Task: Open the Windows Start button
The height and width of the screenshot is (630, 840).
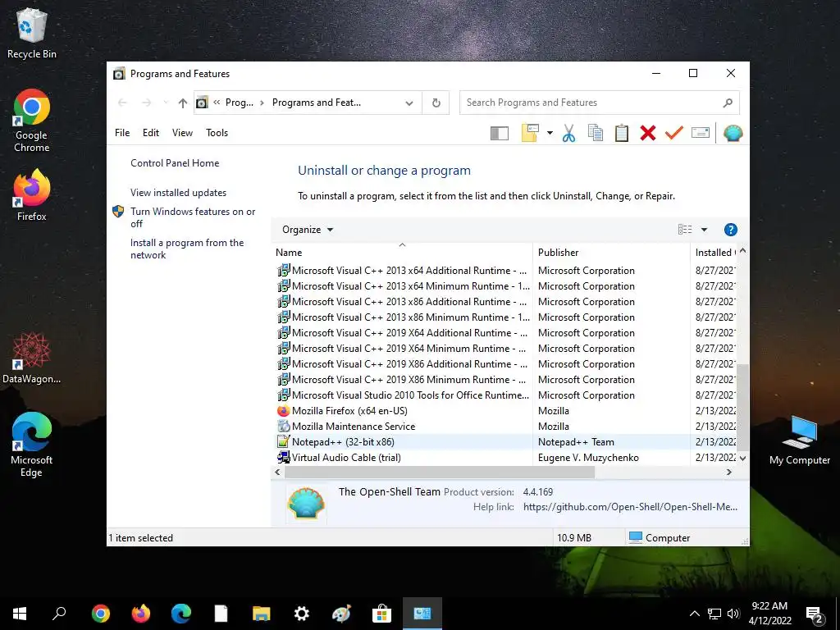Action: coord(20,614)
